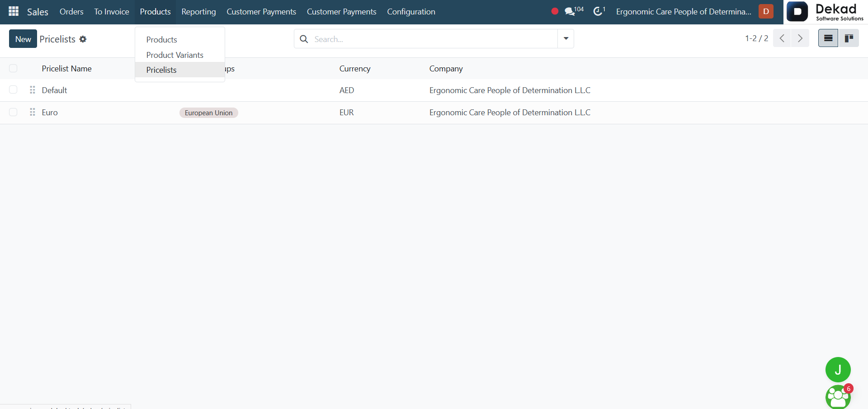Toggle the select-all checkbox in header

(13, 68)
